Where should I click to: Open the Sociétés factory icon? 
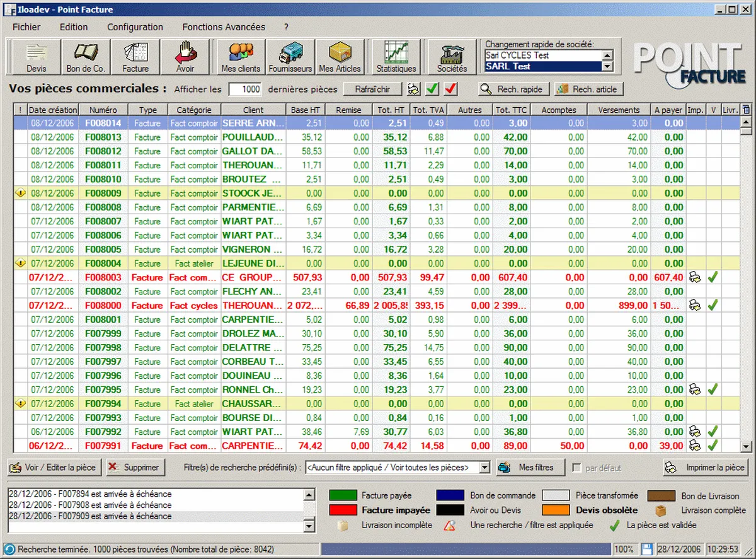click(452, 57)
